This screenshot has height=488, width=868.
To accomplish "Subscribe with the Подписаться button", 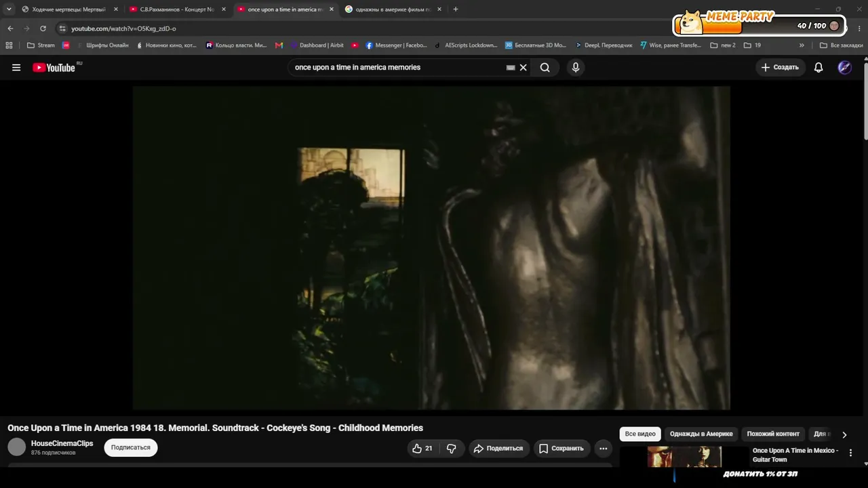I will coord(131,447).
